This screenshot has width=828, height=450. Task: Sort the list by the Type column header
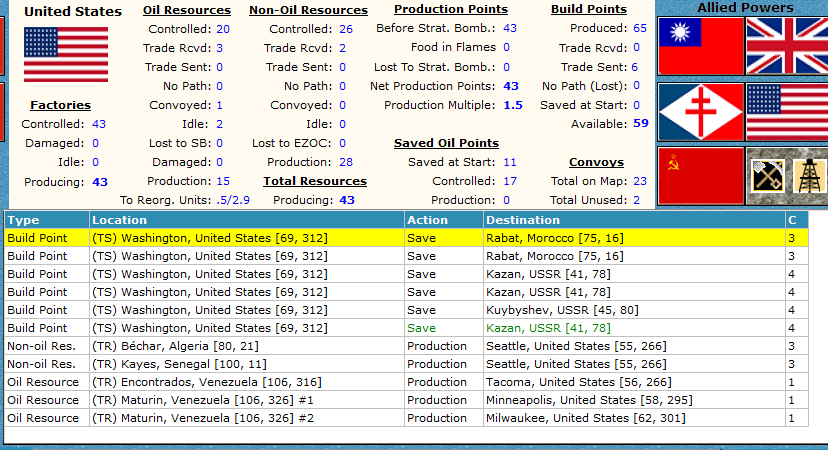click(46, 220)
